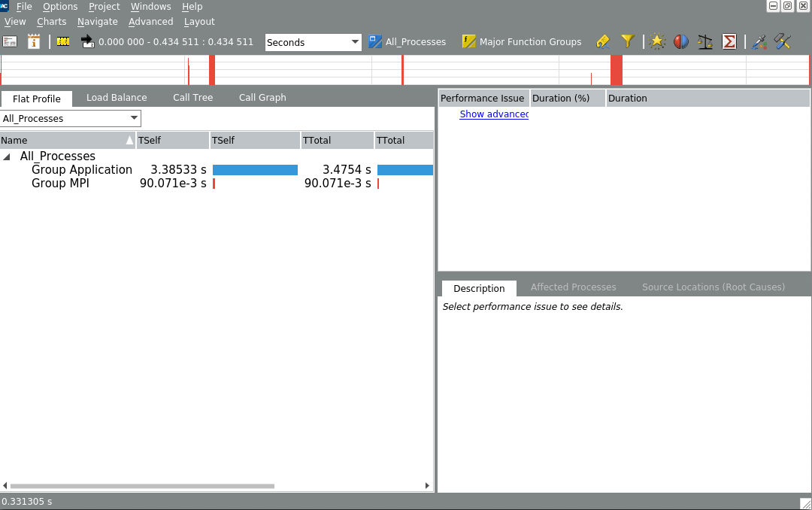Click the second TSelf bar column header
The width and height of the screenshot is (812, 510).
coord(255,141)
